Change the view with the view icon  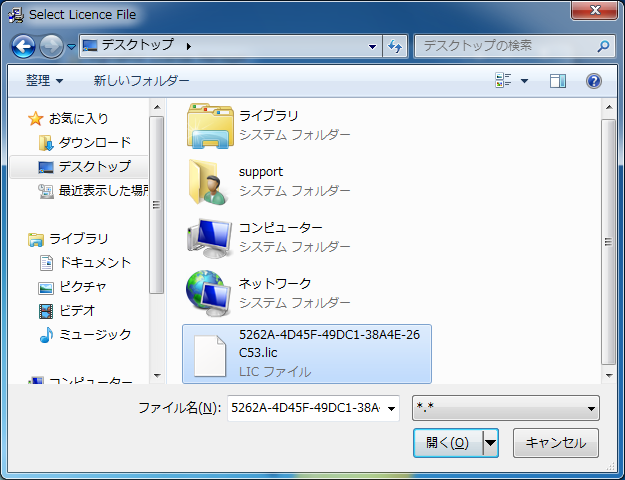tap(503, 80)
